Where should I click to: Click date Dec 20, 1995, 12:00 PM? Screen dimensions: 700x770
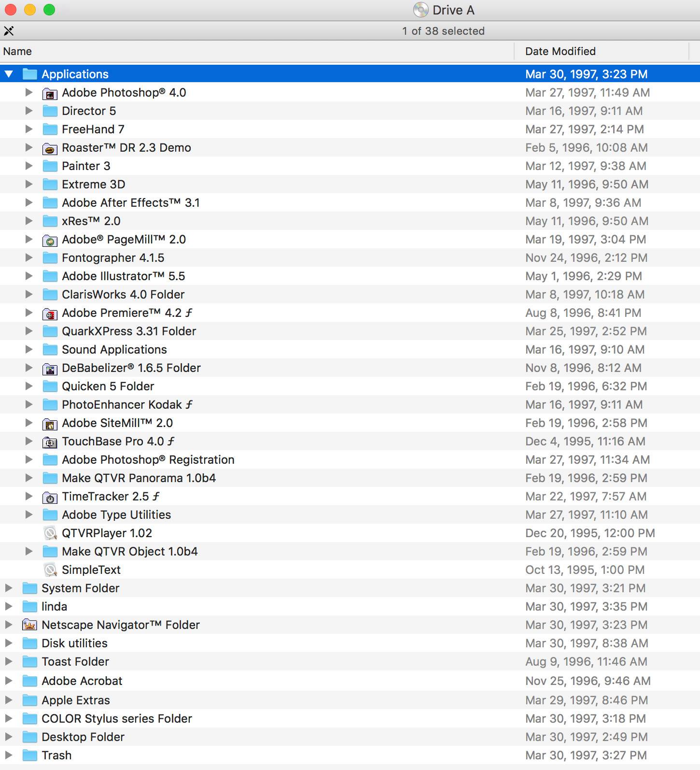point(590,533)
